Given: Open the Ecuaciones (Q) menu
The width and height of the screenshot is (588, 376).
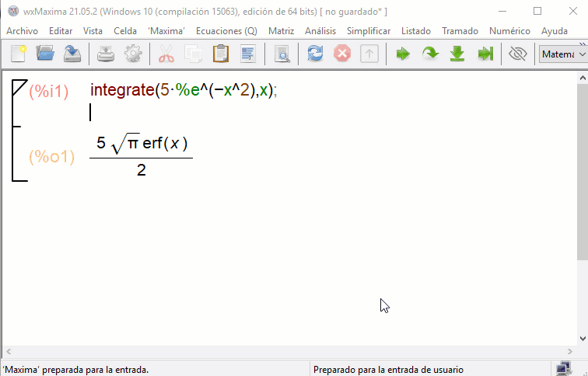Looking at the screenshot, I should (226, 31).
